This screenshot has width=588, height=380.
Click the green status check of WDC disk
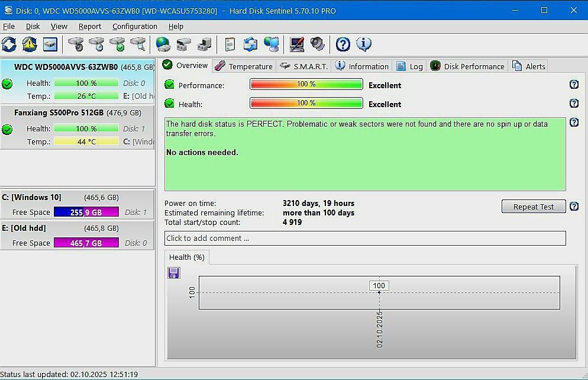(x=7, y=83)
